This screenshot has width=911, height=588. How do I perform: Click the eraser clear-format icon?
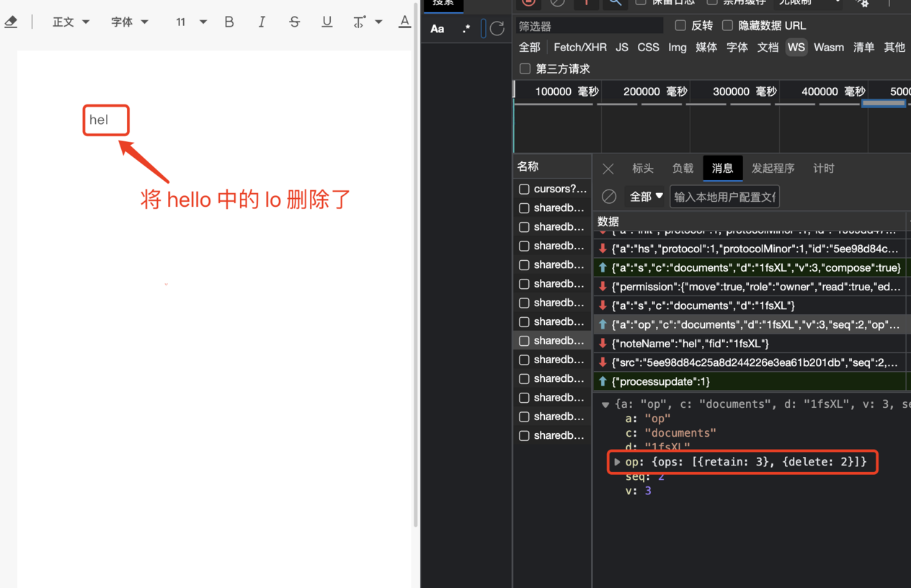pyautogui.click(x=11, y=22)
